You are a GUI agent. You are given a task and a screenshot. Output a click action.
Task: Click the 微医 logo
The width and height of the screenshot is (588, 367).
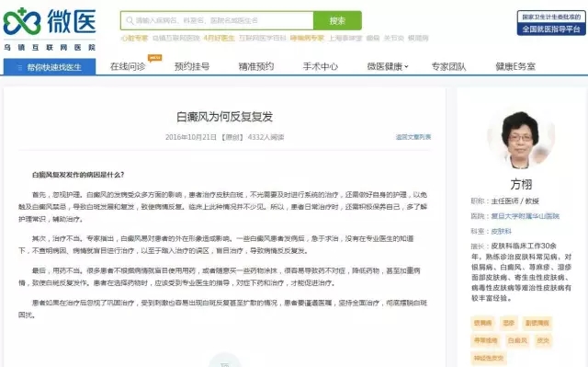pos(50,22)
